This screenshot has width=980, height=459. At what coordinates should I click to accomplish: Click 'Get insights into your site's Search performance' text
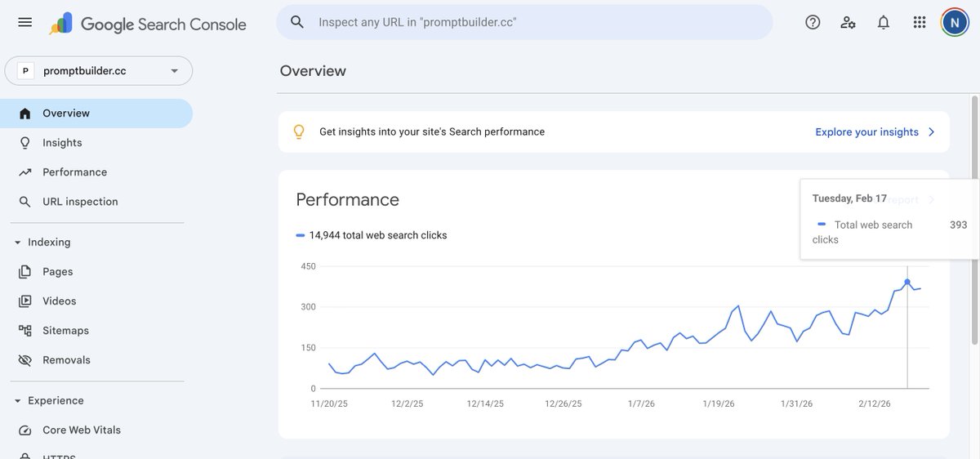pos(432,131)
